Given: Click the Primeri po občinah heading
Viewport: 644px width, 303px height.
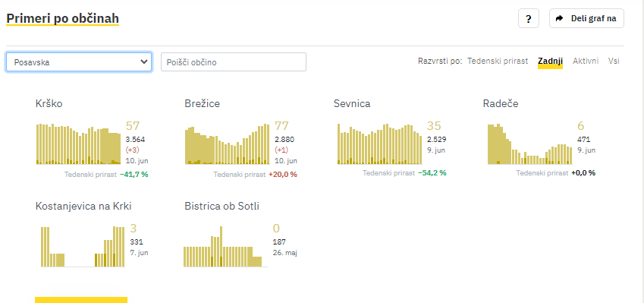Looking at the screenshot, I should tap(62, 18).
